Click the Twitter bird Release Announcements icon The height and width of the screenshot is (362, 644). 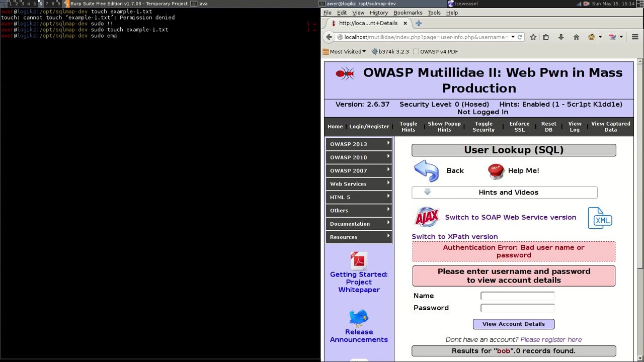(359, 318)
